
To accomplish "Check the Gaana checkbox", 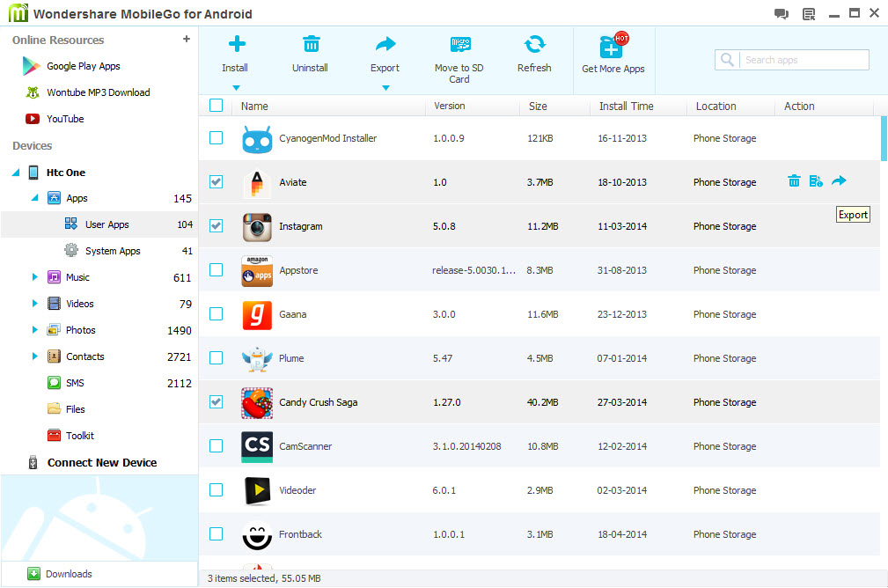I will pos(216,314).
